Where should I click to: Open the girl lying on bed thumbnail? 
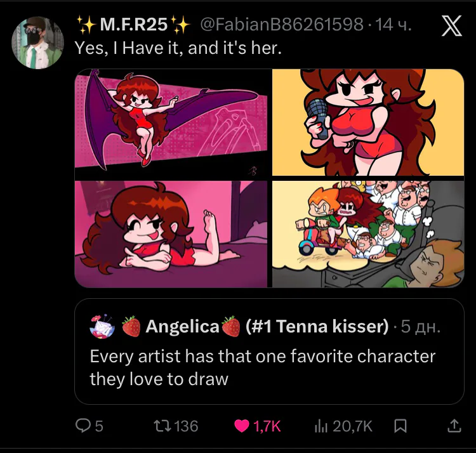pyautogui.click(x=171, y=234)
